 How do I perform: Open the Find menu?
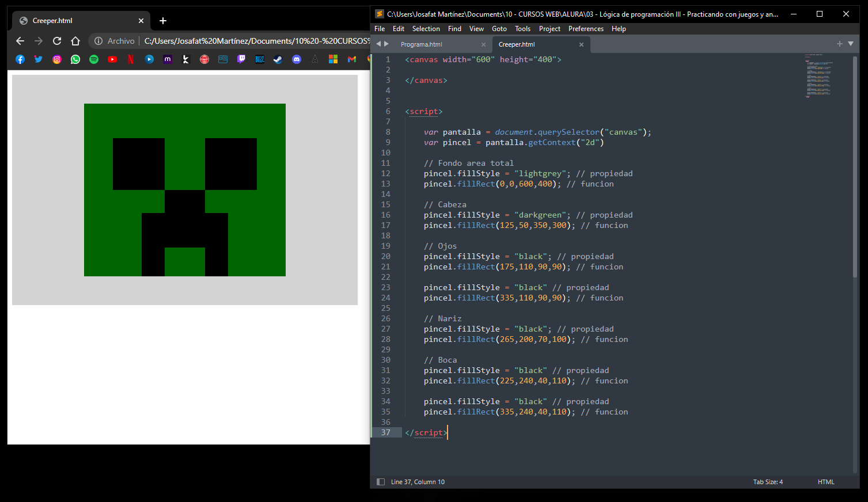454,29
